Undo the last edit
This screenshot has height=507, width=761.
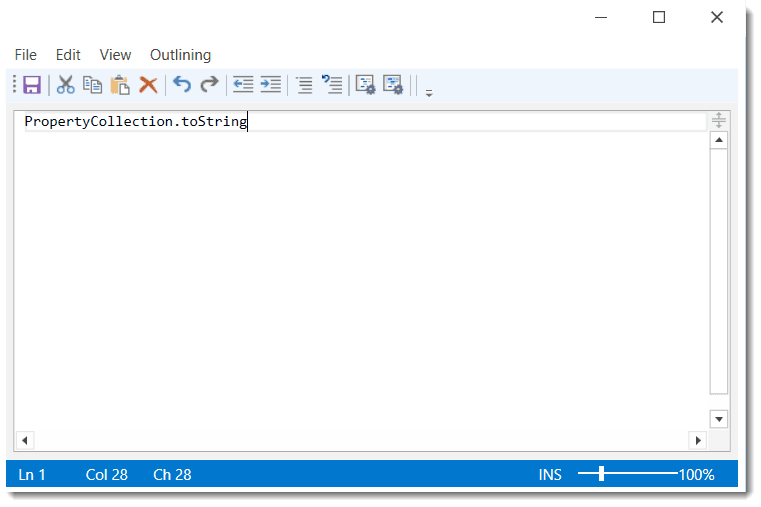pos(182,85)
